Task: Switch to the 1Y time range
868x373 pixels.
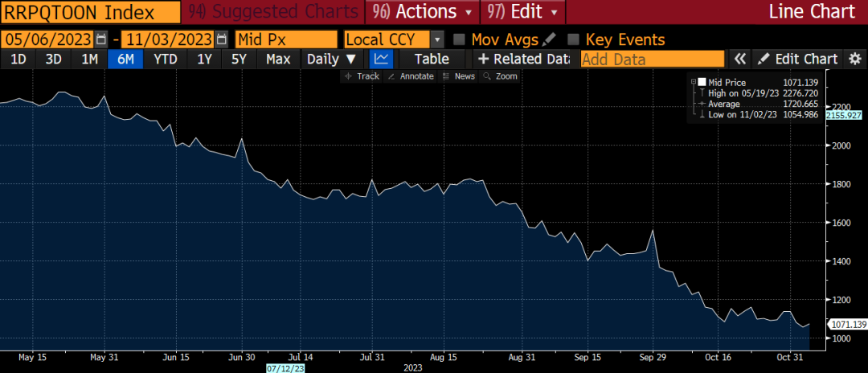Action: pos(204,59)
